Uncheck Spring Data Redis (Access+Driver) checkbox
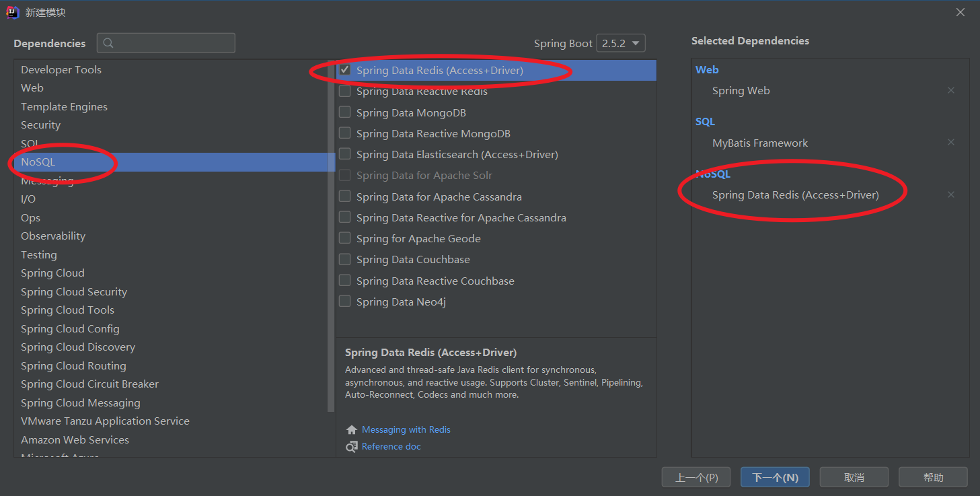This screenshot has height=496, width=980. [344, 69]
